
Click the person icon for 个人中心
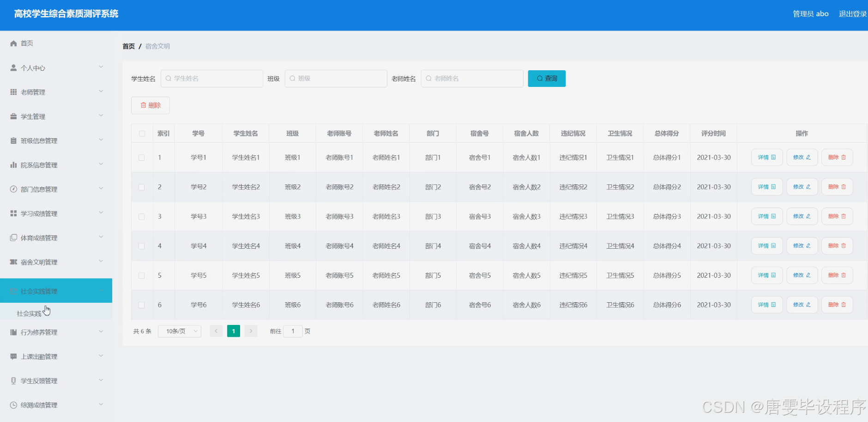click(13, 68)
